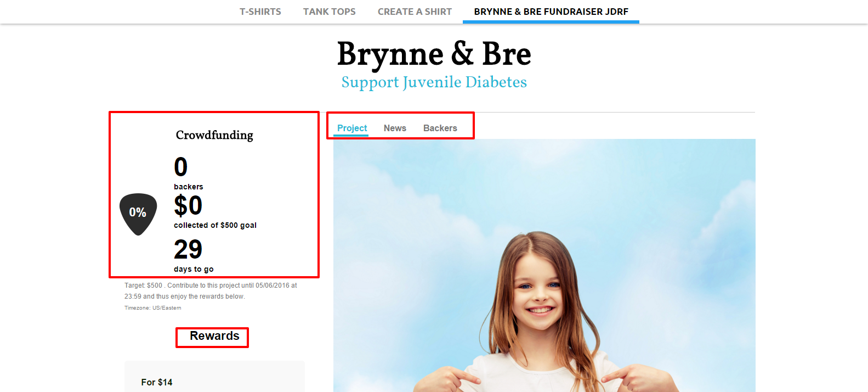Open the TANK TOPS menu item
Viewport: 868px width, 392px height.
[x=330, y=12]
